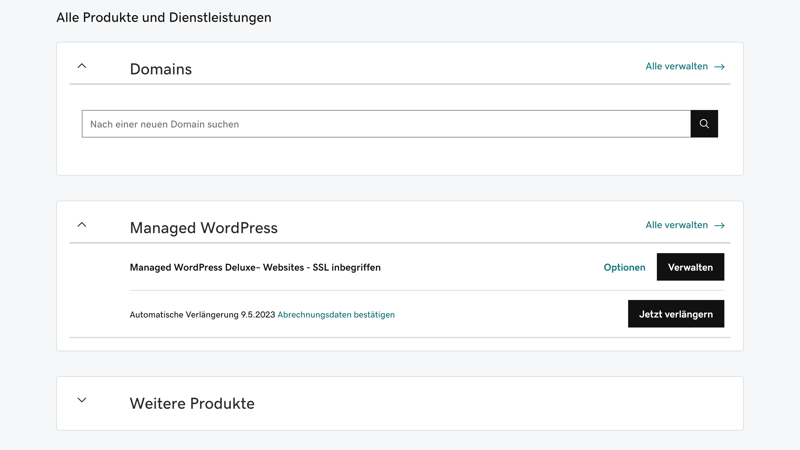The width and height of the screenshot is (800, 450).
Task: Expand the Weitere Produkte section chevron
Action: (82, 400)
